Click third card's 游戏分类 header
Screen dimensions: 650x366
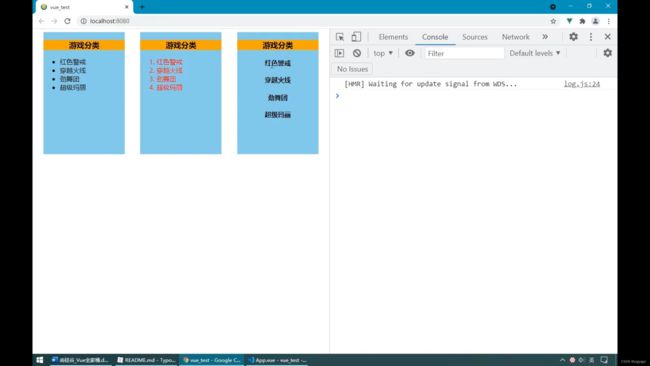(278, 45)
